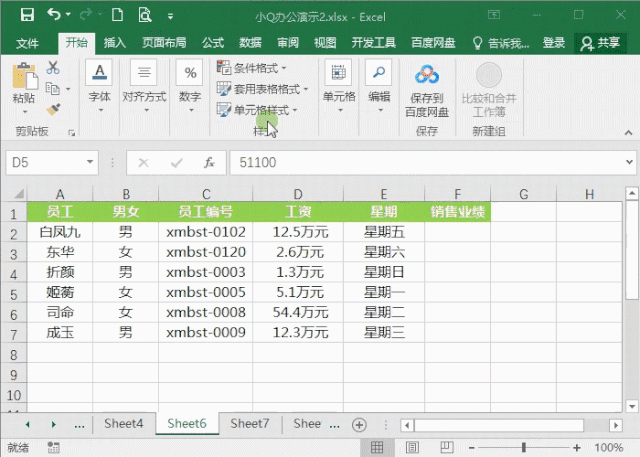The height and width of the screenshot is (457, 640).
Task: Open the 单元格样式 cell styles menu
Action: tap(257, 110)
